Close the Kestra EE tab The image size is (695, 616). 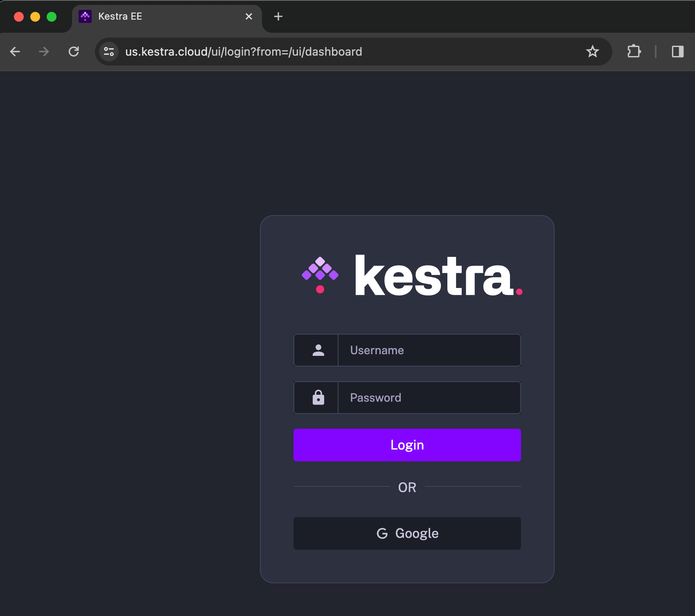[249, 16]
